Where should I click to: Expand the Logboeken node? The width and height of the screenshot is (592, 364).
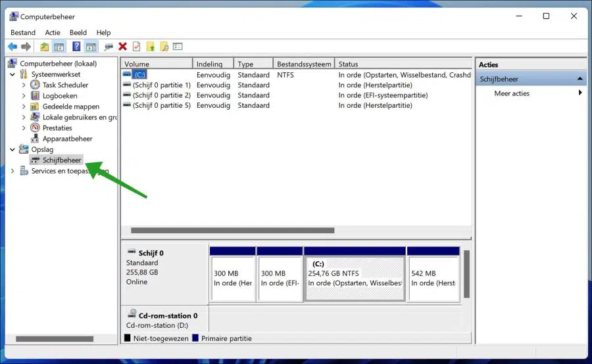tap(24, 96)
